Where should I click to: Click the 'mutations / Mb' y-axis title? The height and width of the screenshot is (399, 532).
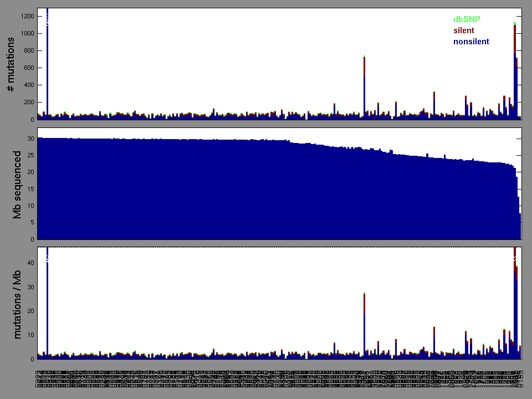point(17,304)
